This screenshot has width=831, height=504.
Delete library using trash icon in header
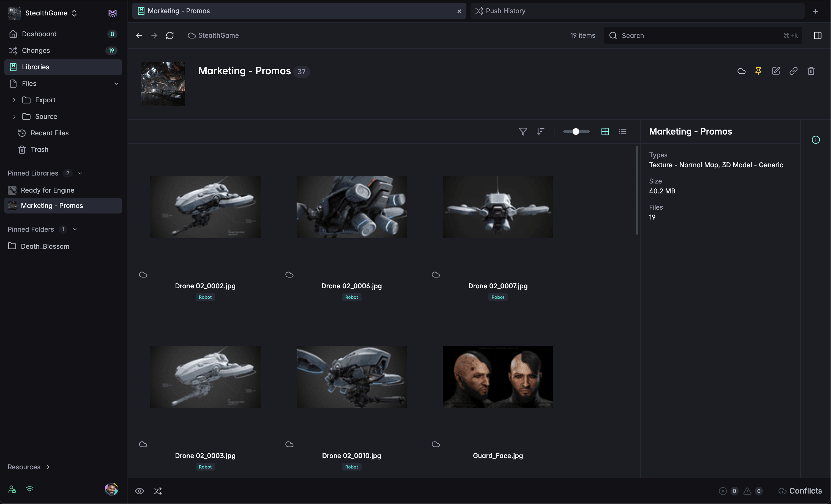pos(811,71)
